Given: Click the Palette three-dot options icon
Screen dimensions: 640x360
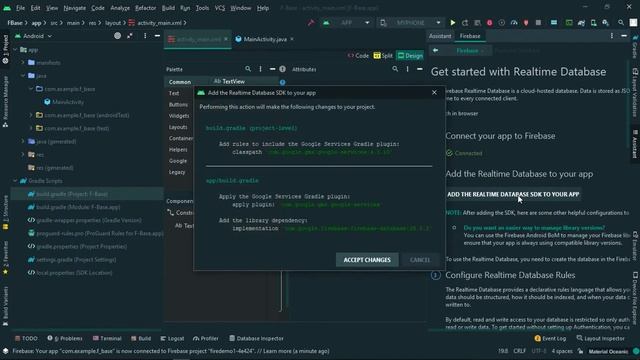Looking at the screenshot, I should 260,69.
